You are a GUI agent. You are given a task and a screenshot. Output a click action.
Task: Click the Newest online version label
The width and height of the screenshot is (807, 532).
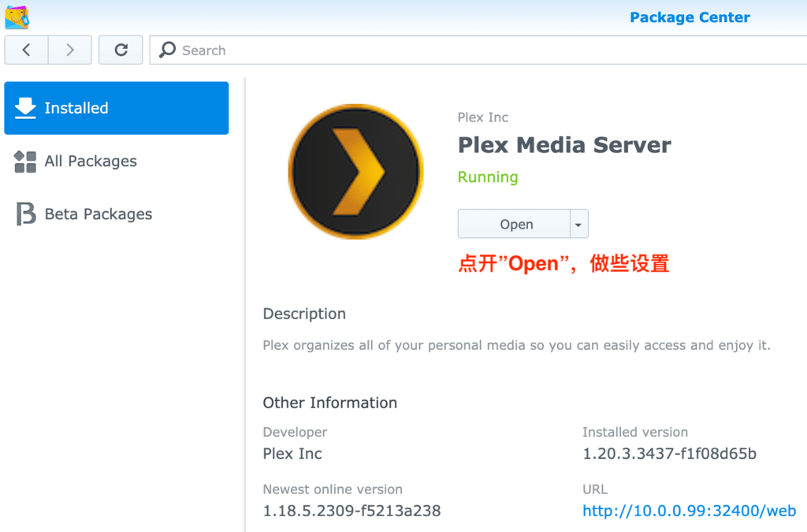click(333, 489)
